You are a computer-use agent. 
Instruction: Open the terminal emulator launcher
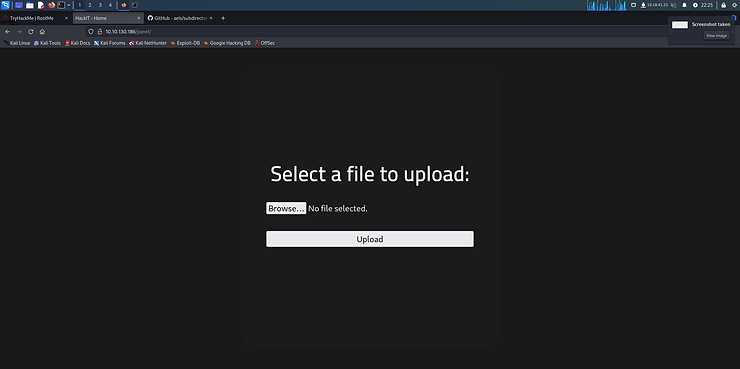click(x=61, y=5)
